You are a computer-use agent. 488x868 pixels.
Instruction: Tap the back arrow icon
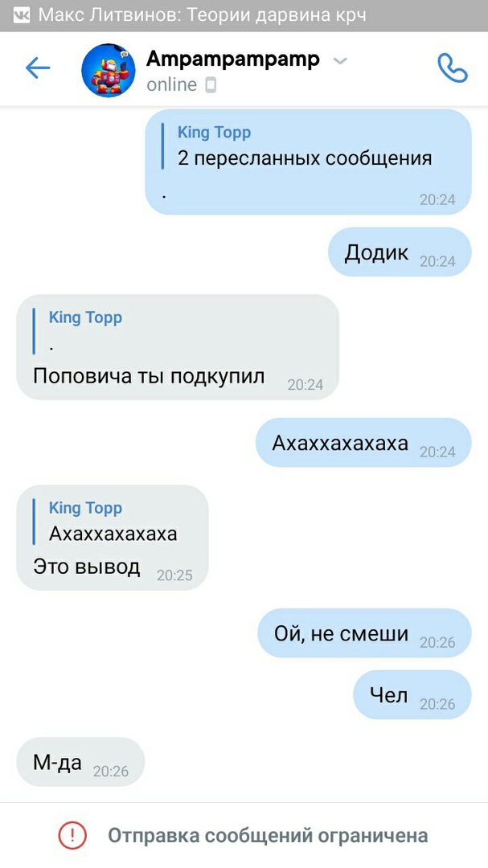click(x=38, y=68)
